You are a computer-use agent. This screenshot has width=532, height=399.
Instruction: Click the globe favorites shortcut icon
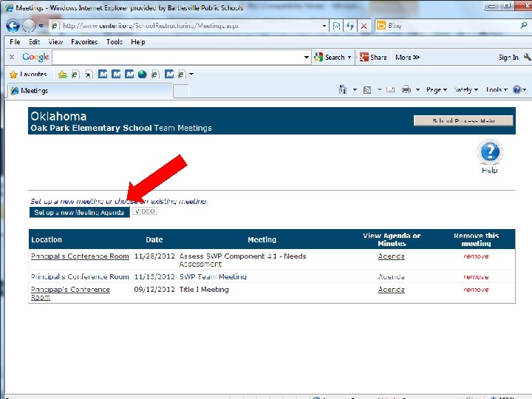(x=142, y=74)
